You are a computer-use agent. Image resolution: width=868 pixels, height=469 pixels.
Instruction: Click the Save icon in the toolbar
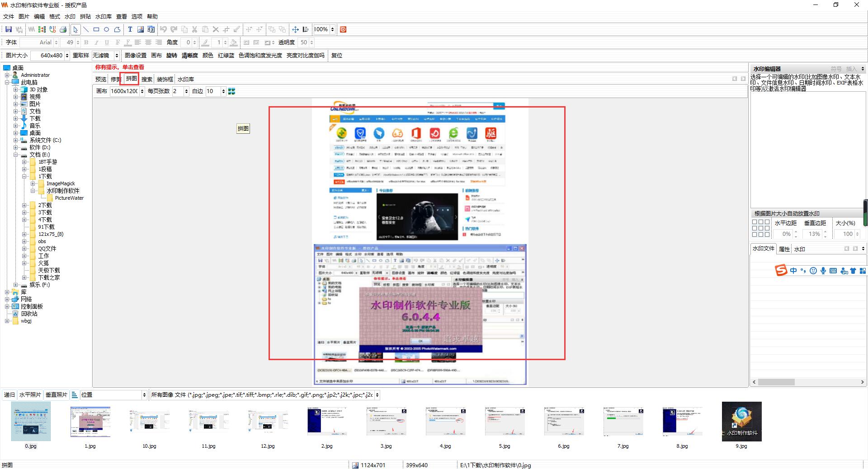pyautogui.click(x=9, y=29)
